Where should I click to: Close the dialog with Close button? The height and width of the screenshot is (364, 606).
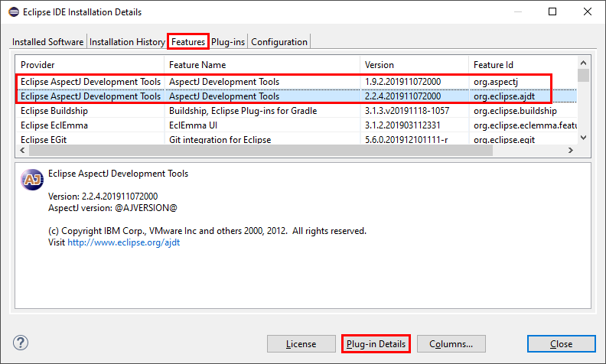click(561, 344)
